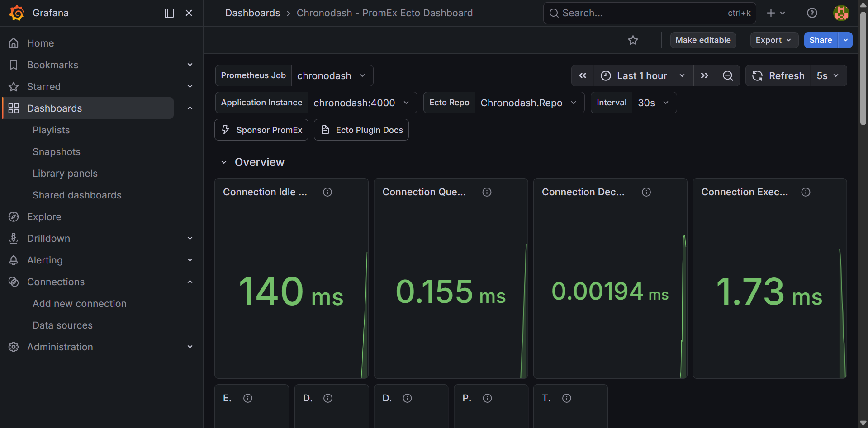This screenshot has width=868, height=428.
Task: Click the page vertical scrollbar thumb
Action: [x=863, y=68]
